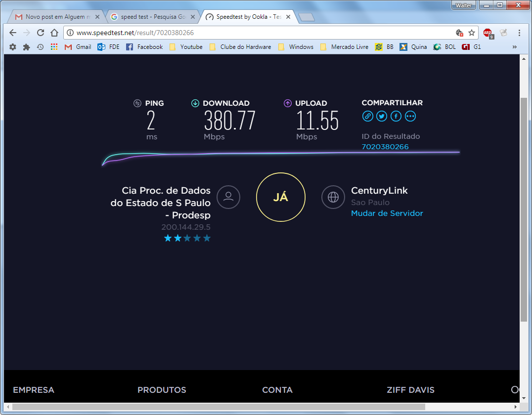Open Youtube bookmarks folder
The image size is (532, 415).
(186, 47)
